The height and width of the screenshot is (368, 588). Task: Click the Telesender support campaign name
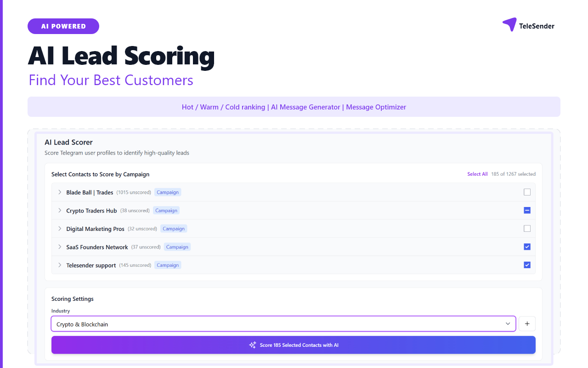[x=91, y=265]
